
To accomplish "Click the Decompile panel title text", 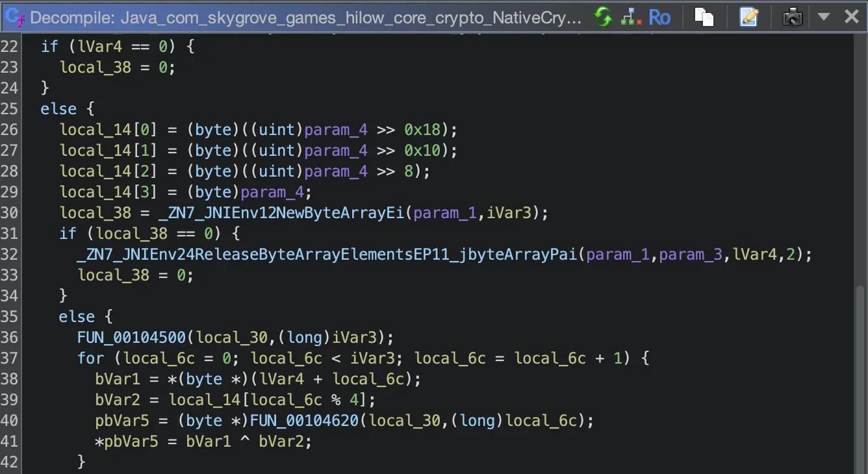I will pos(305,18).
